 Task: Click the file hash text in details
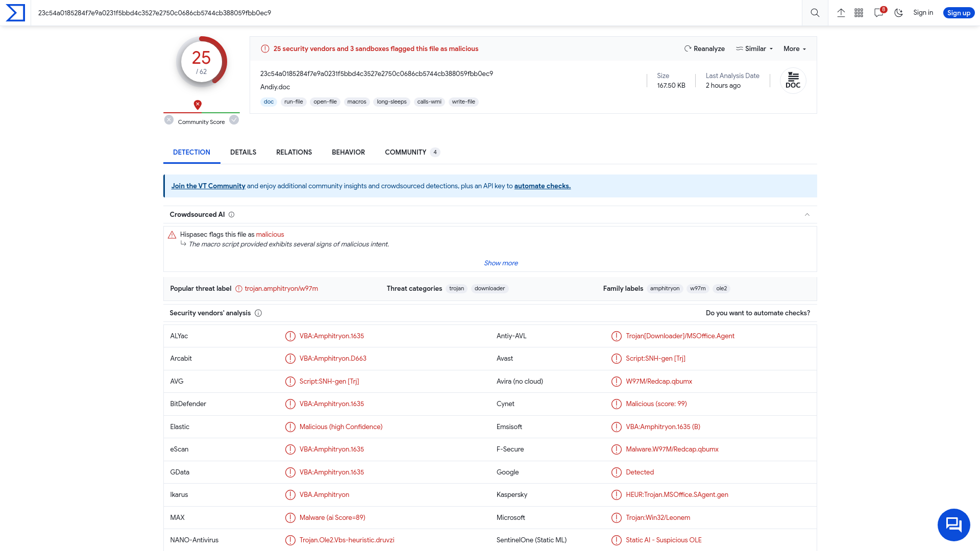click(377, 74)
